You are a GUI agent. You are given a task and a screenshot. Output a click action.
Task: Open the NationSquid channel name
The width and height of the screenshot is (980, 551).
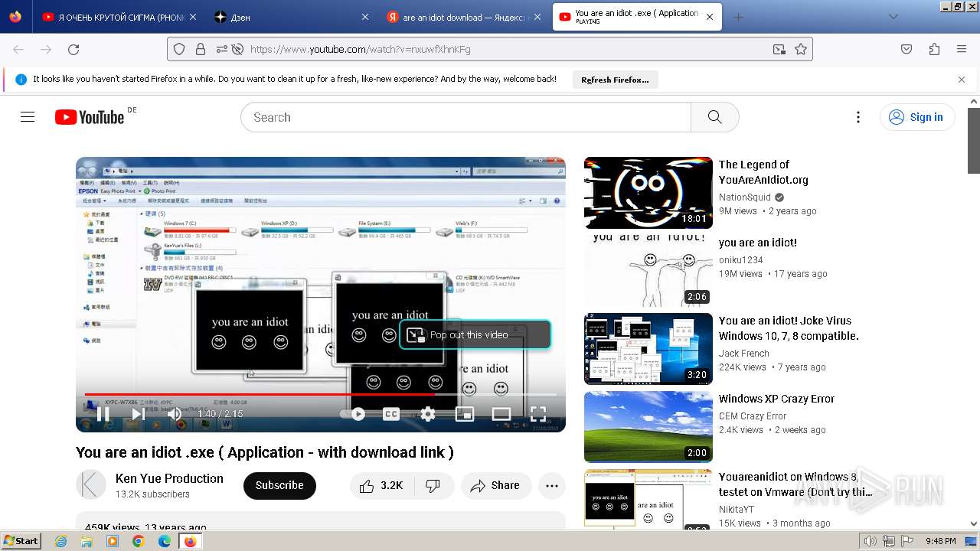coord(745,197)
